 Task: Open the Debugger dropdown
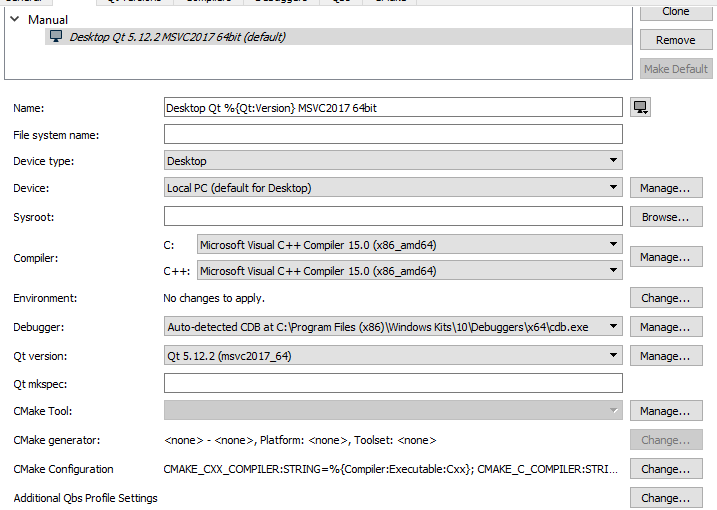click(x=393, y=327)
